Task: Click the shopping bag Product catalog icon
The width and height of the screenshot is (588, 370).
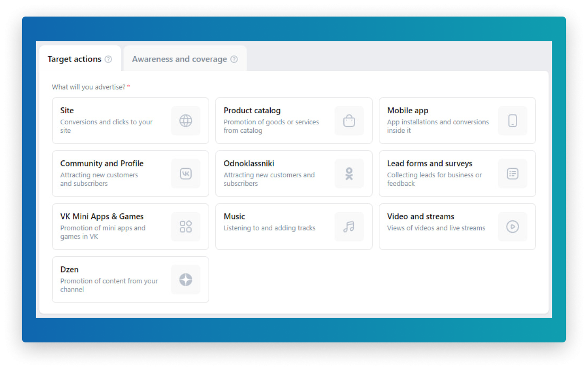Action: pyautogui.click(x=349, y=121)
